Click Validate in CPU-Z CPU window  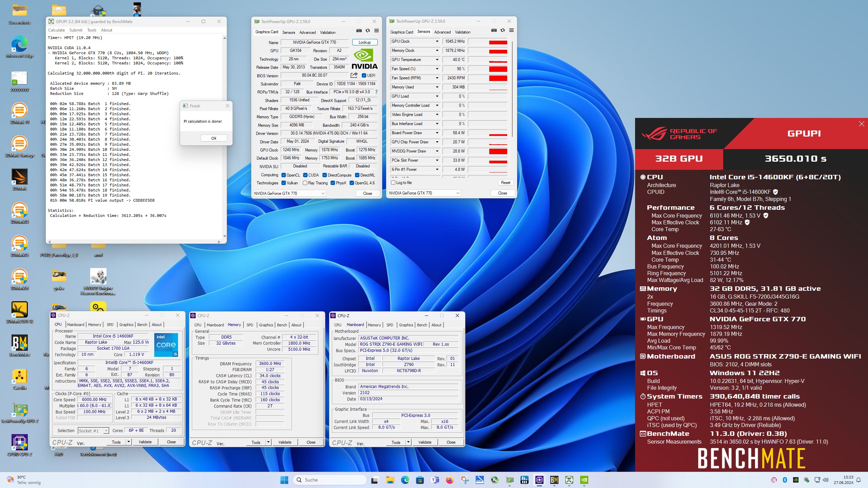tap(145, 442)
